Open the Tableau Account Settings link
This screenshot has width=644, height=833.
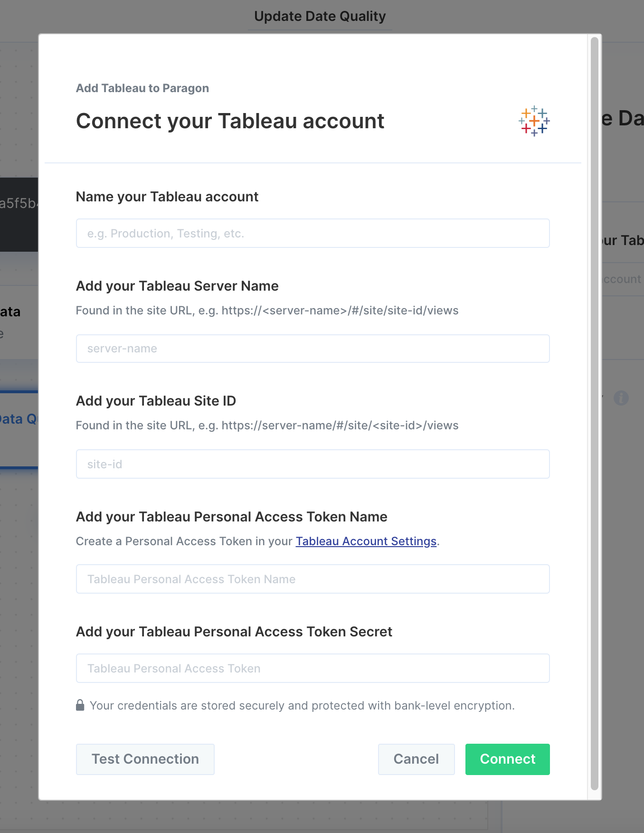click(x=366, y=541)
